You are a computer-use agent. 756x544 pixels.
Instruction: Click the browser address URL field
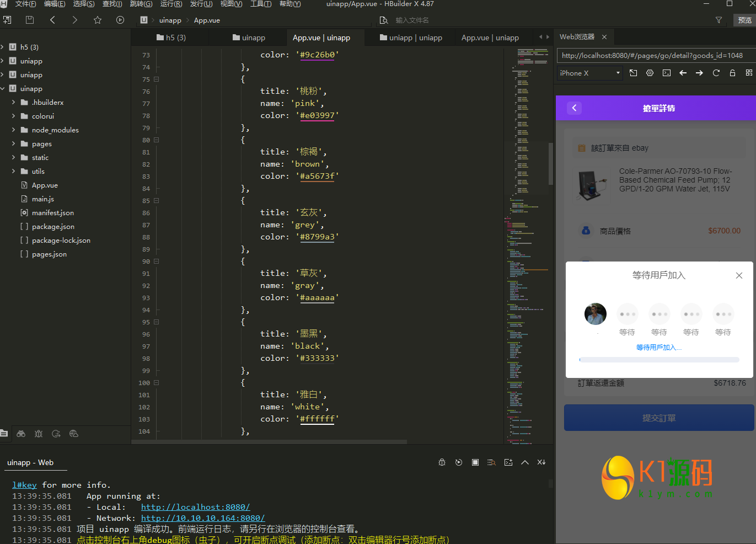652,55
